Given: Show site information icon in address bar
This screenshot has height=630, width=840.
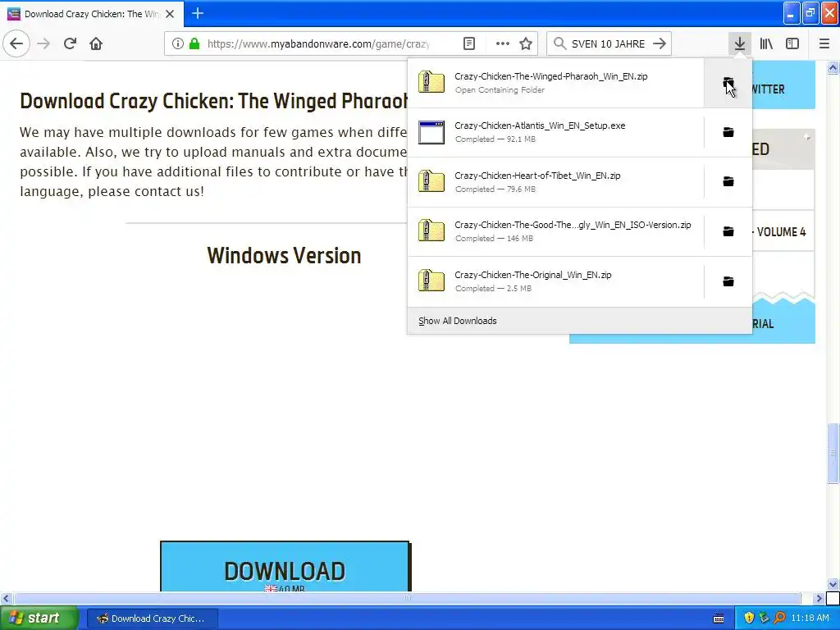Looking at the screenshot, I should pyautogui.click(x=178, y=43).
